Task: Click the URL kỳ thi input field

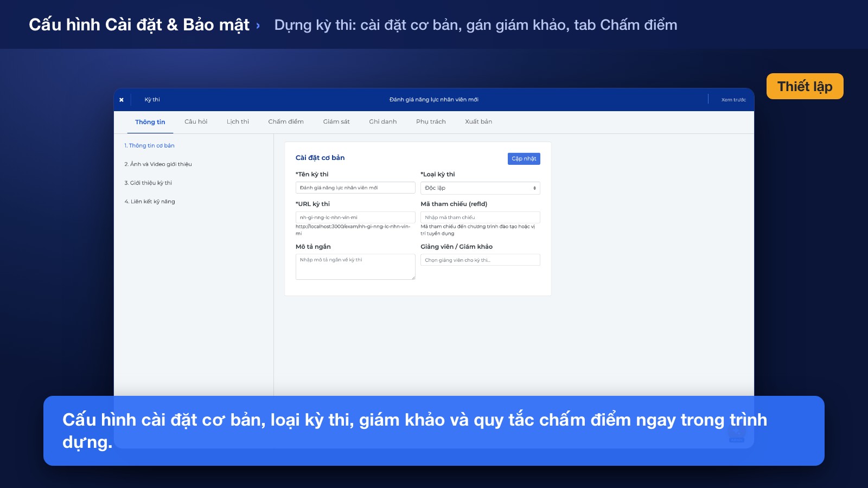Action: (355, 217)
